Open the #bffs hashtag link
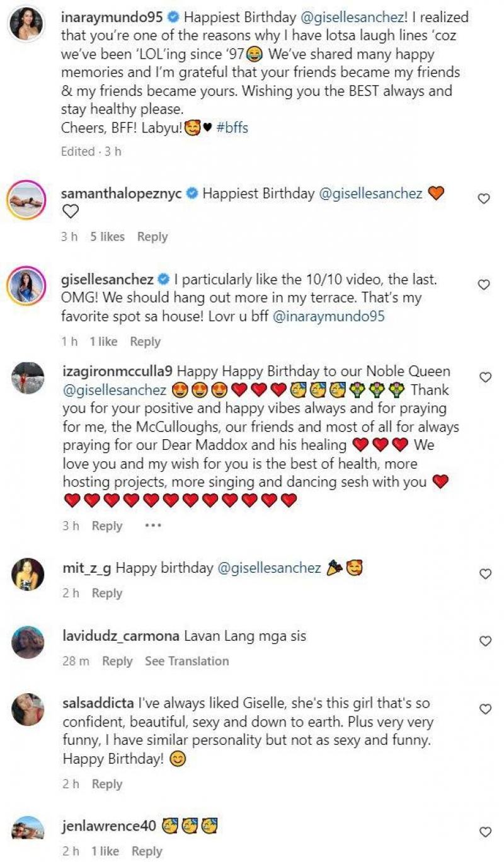The image size is (504, 862). tap(232, 128)
